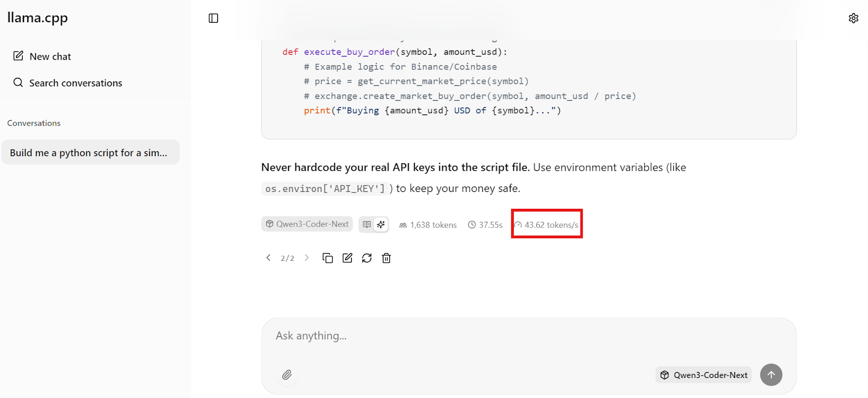Open the Qwen3-Coder-Next model selector in input box
Screen dimensions: 868x398
click(x=704, y=375)
